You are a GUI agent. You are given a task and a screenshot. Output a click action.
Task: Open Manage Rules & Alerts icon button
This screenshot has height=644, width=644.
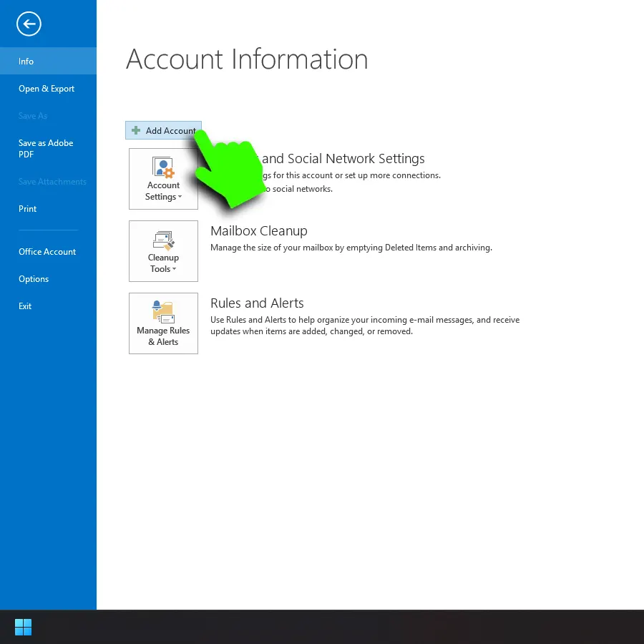(x=163, y=323)
